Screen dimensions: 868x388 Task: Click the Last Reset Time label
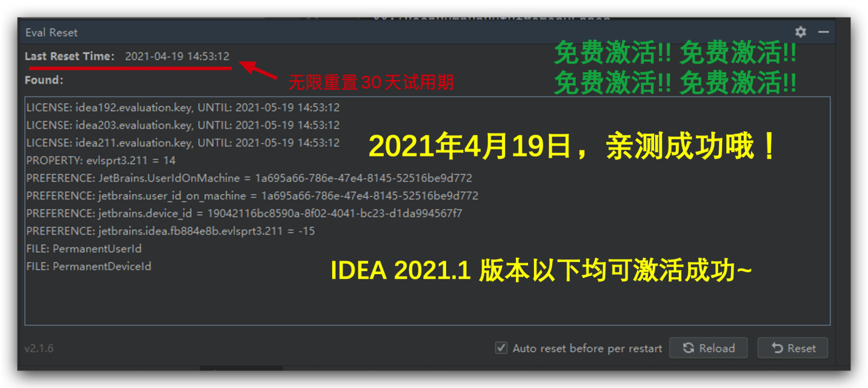(69, 56)
